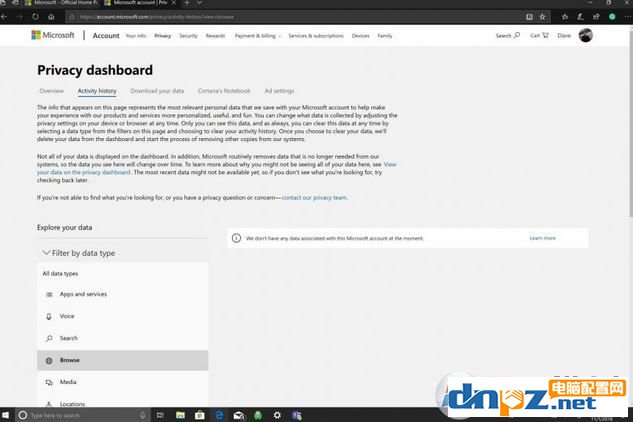Click the Cortana circle icon in taskbar
This screenshot has width=633, height=422.
click(x=23, y=415)
